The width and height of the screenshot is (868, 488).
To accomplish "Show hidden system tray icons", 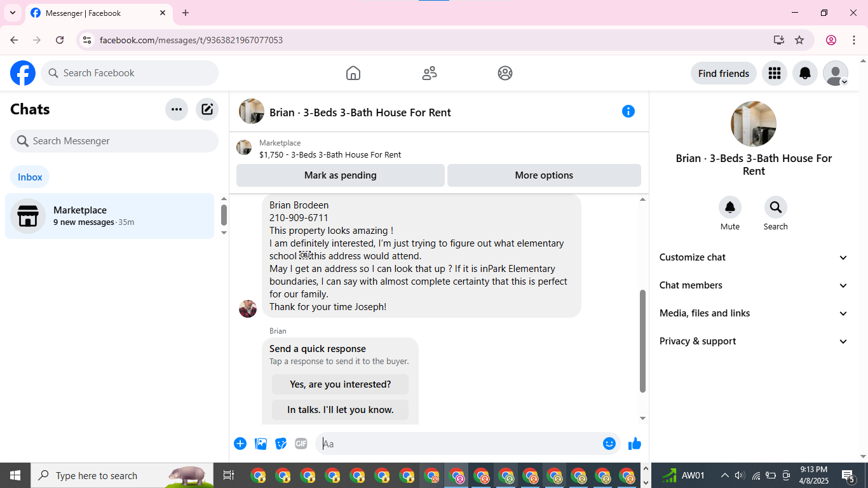I will (x=724, y=475).
